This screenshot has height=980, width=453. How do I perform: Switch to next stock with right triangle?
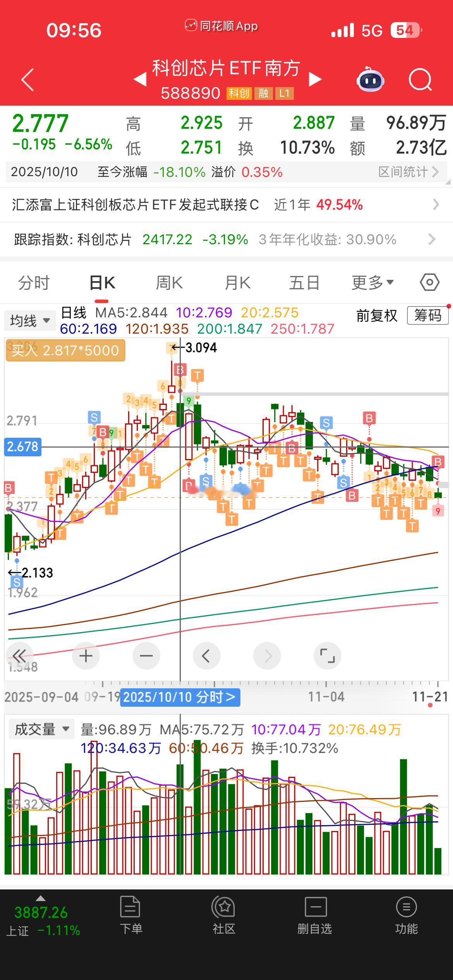(x=315, y=79)
